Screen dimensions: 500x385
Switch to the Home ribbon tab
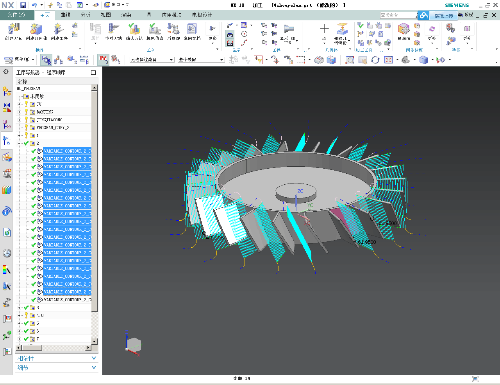pyautogui.click(x=45, y=15)
